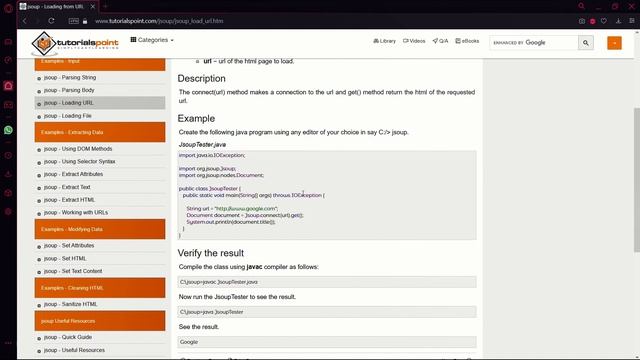Click the Verify the result heading

[x=211, y=253]
